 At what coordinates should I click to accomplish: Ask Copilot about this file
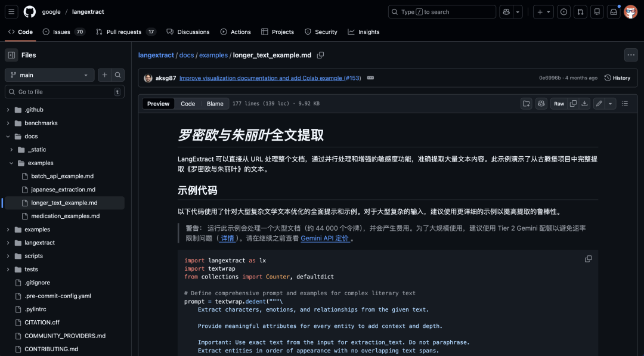tap(541, 103)
